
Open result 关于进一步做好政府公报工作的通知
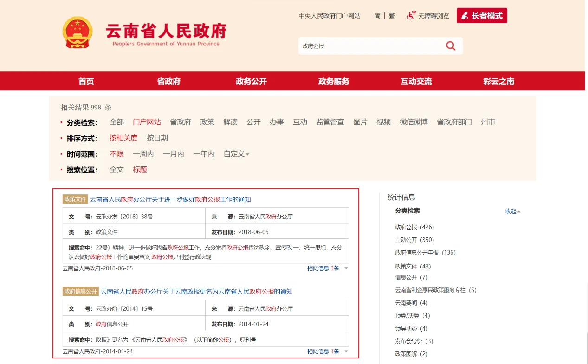170,199
